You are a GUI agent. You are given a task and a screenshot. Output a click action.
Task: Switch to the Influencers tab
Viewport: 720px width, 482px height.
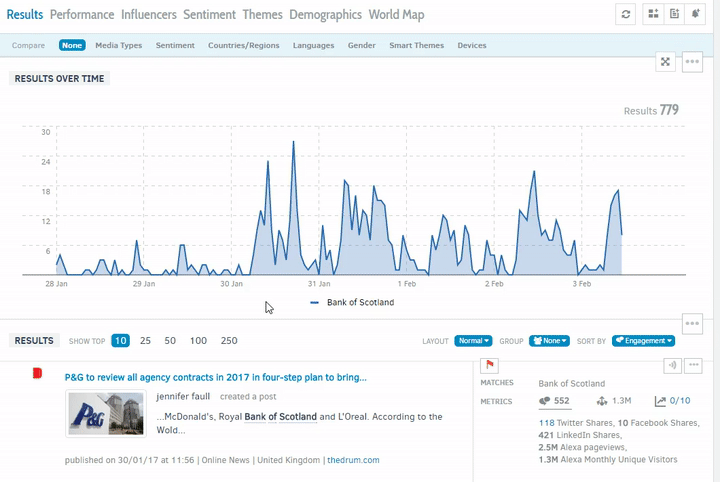coord(149,15)
